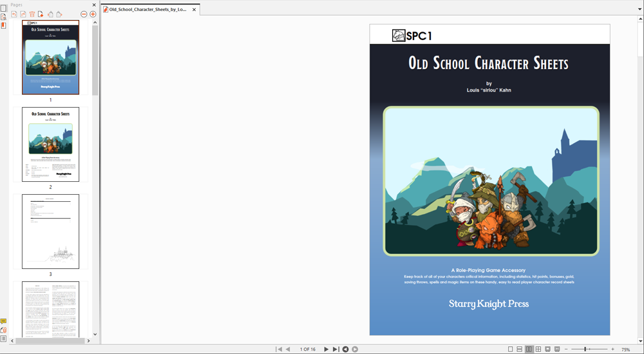Go to the previous view
The height and width of the screenshot is (354, 644).
click(345, 349)
